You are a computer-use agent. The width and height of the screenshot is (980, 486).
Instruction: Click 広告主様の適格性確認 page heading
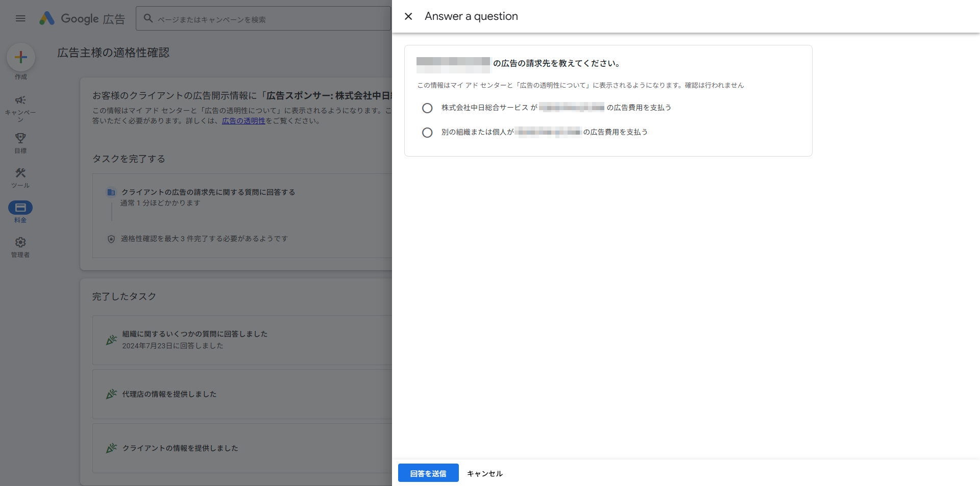[113, 53]
